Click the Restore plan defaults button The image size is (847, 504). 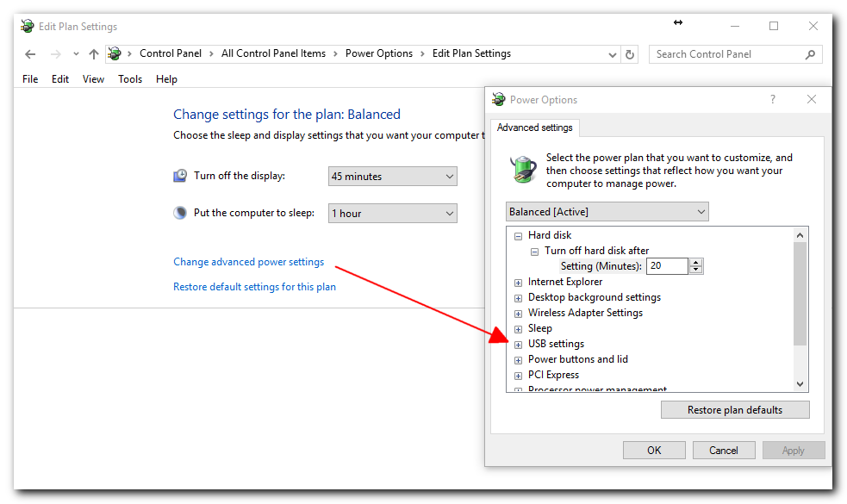735,410
